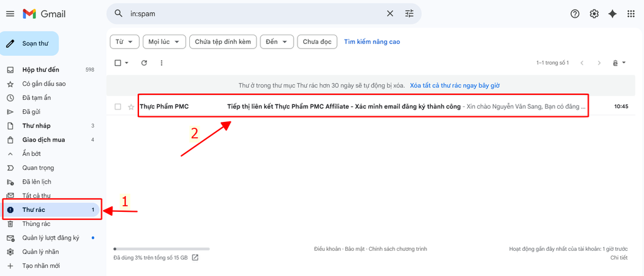Click the search options filter icon
The width and height of the screenshot is (644, 276).
click(409, 14)
